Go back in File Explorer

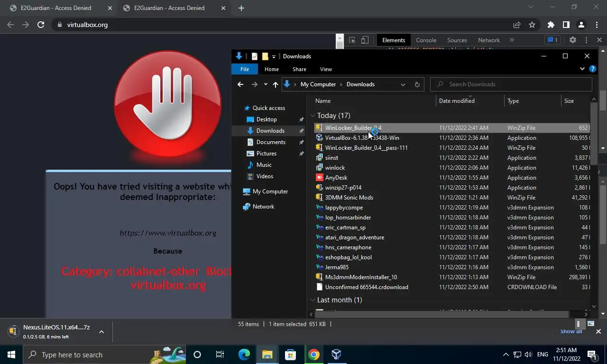(x=240, y=84)
